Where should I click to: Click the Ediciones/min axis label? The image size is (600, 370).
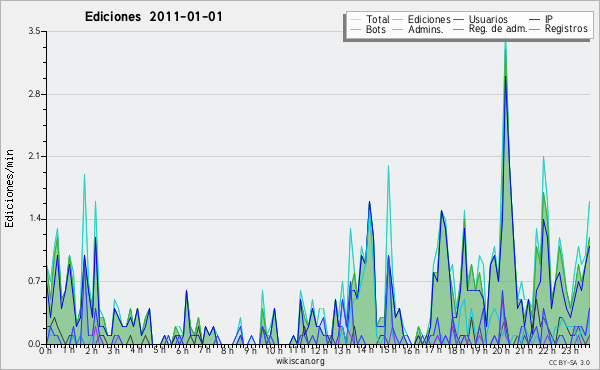coord(9,188)
